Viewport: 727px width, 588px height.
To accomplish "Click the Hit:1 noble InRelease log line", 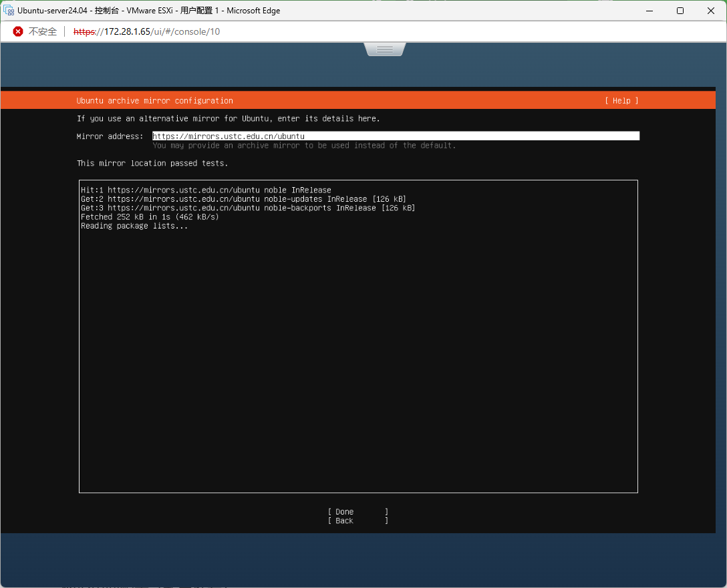I will point(206,190).
